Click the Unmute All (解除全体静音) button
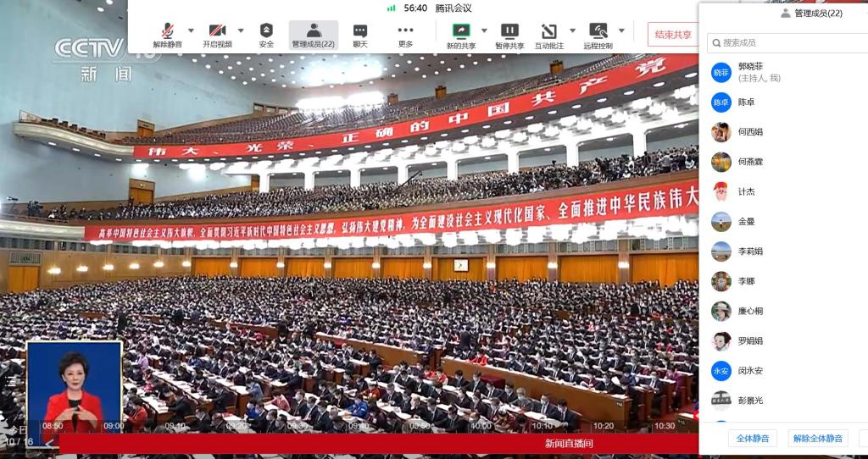Image resolution: width=868 pixels, height=459 pixels. 818,438
